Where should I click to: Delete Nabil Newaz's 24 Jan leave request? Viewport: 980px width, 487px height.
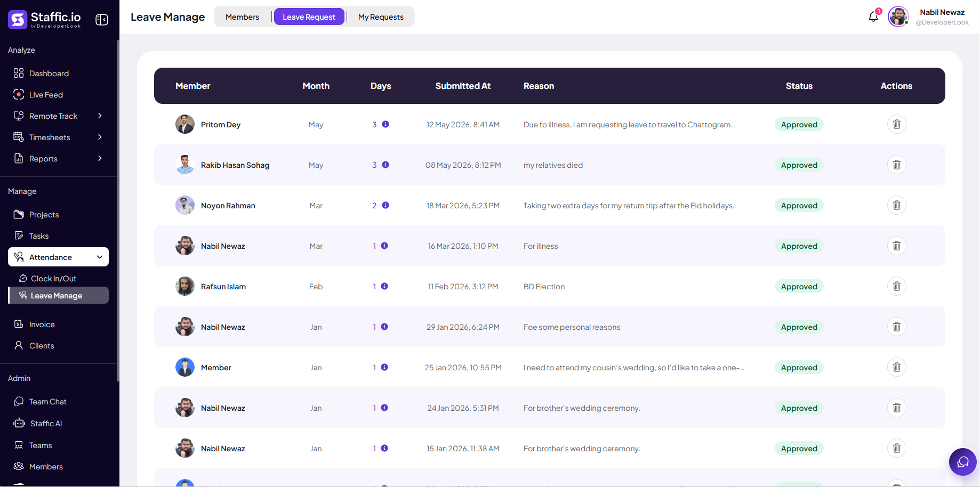897,408
